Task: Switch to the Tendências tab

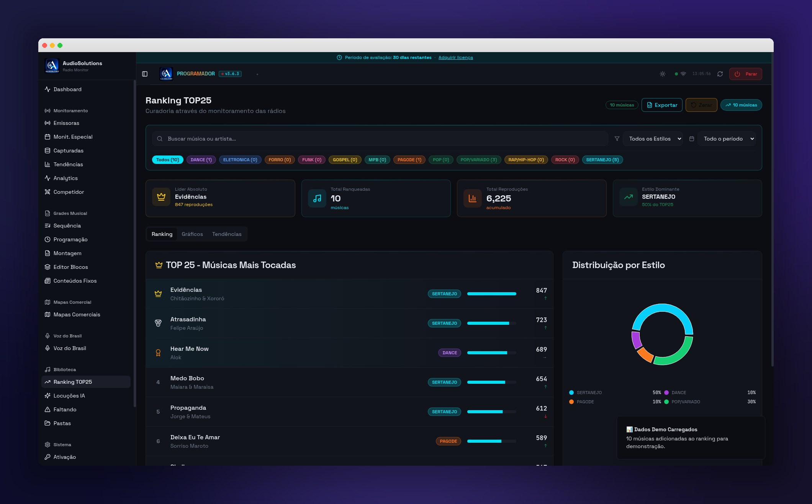Action: pyautogui.click(x=227, y=234)
